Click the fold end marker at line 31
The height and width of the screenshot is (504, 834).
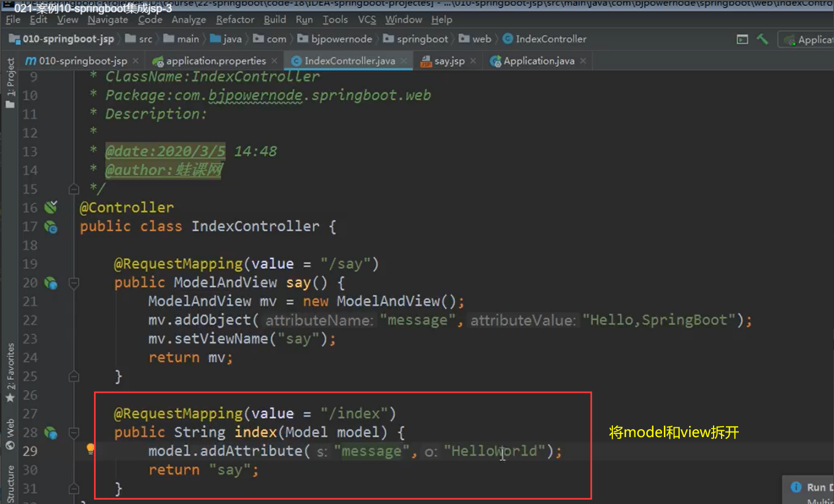[74, 489]
